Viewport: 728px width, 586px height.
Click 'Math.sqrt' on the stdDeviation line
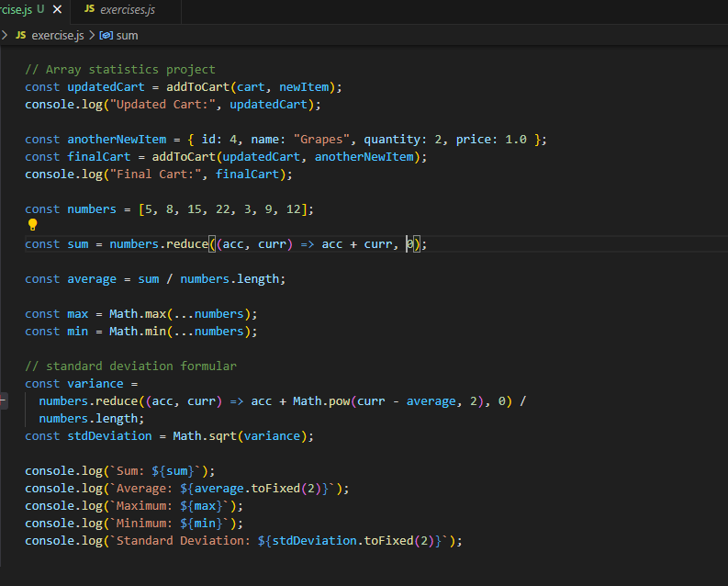click(205, 436)
